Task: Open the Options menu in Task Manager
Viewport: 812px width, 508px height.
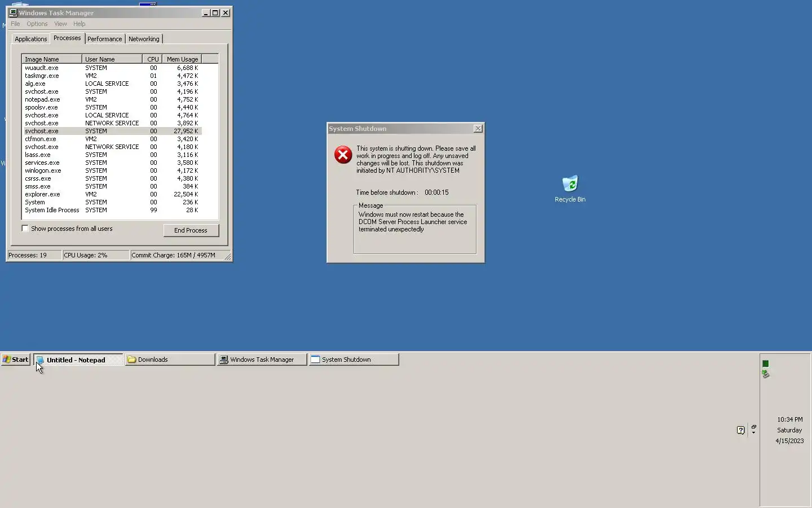Action: 37,24
